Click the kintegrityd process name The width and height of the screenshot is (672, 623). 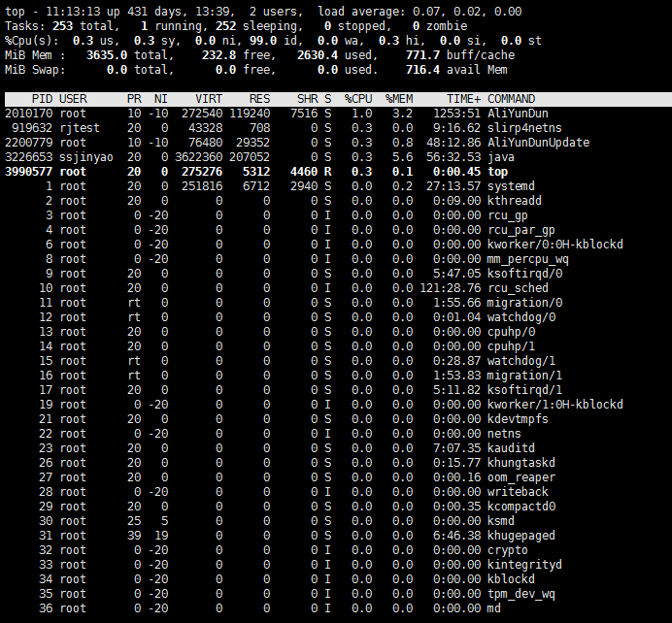tap(524, 565)
